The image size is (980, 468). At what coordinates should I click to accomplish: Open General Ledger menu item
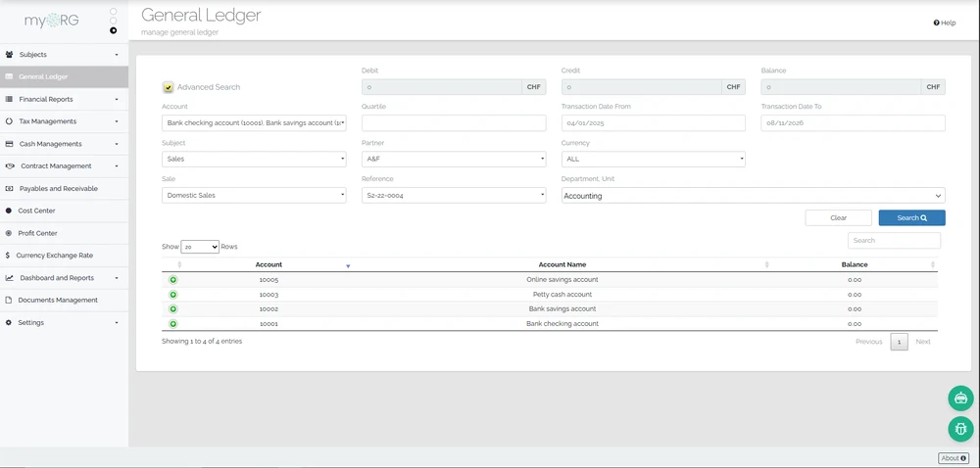pos(64,76)
